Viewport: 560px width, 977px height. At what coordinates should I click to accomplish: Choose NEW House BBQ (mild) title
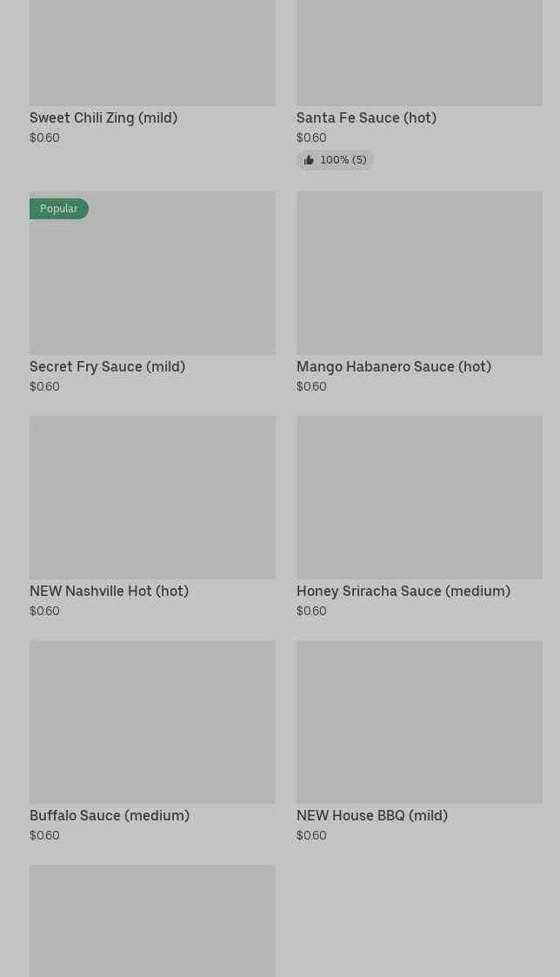click(372, 816)
